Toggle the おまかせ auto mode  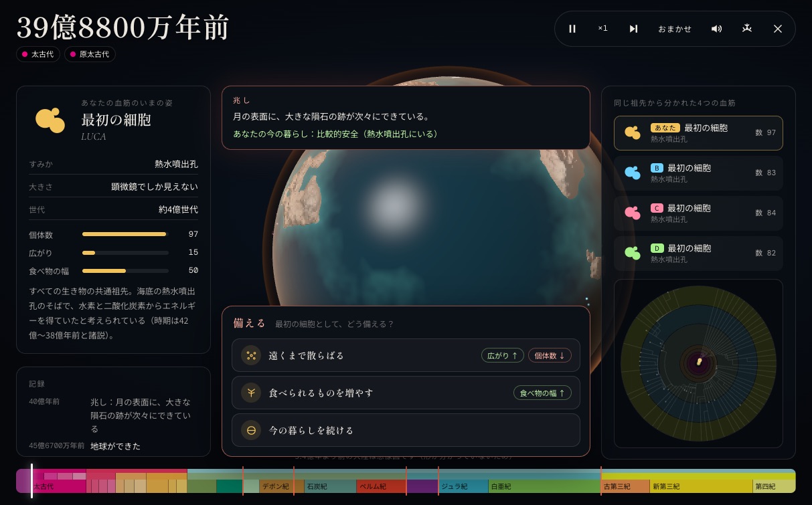675,29
